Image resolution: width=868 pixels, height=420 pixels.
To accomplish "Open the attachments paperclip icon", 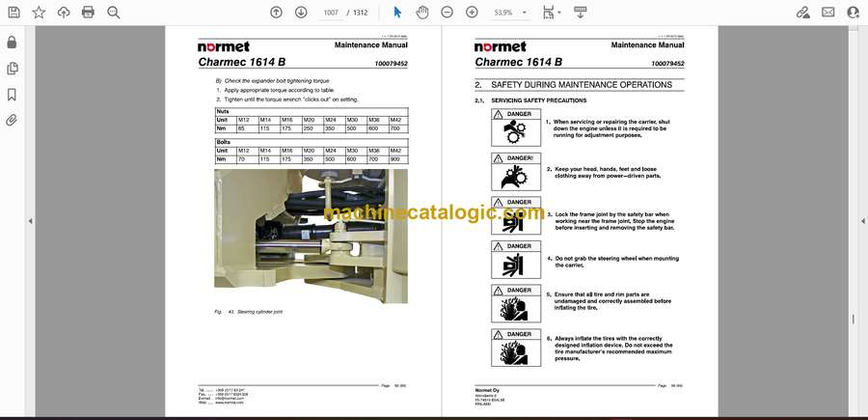I will pyautogui.click(x=12, y=121).
